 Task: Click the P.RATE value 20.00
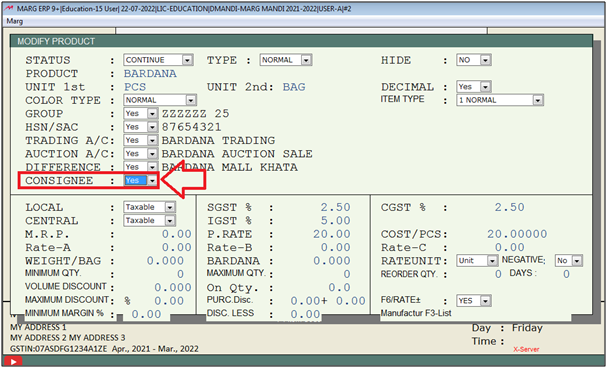[x=332, y=234]
